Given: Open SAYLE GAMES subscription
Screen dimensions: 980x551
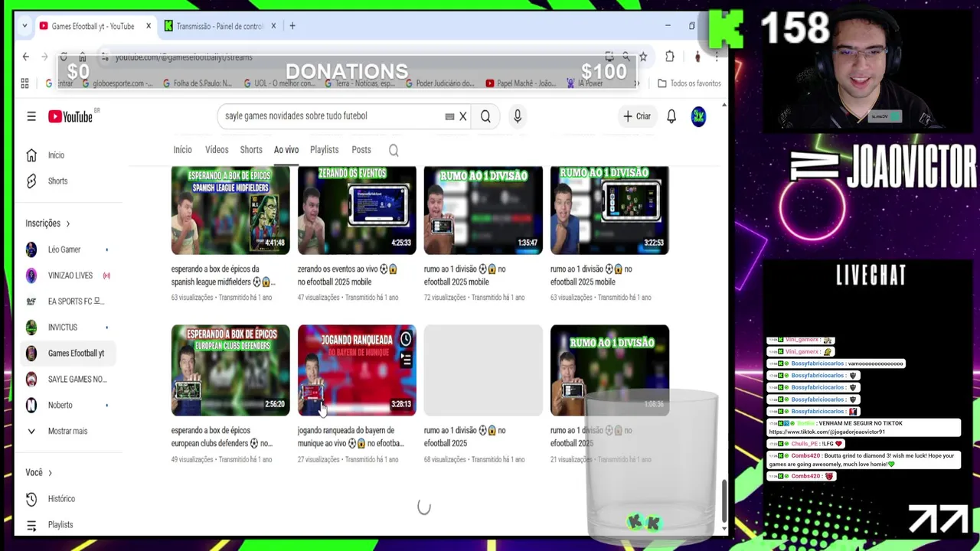Looking at the screenshot, I should click(x=69, y=380).
